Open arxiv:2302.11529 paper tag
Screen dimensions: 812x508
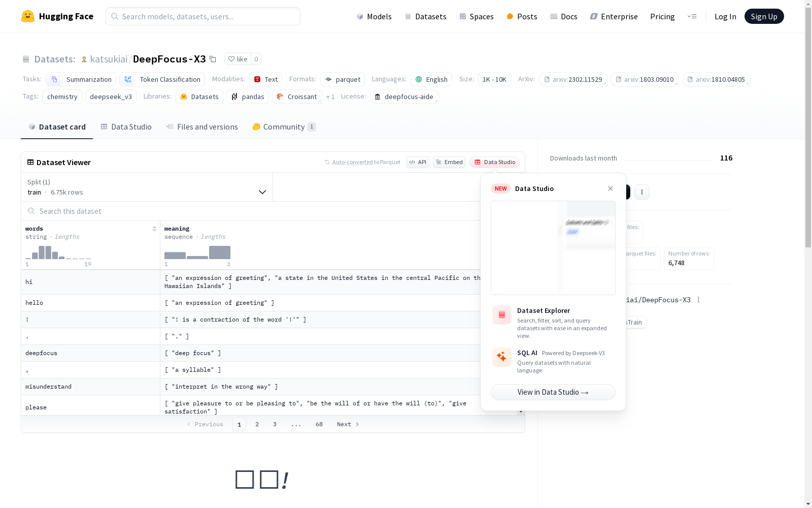pyautogui.click(x=573, y=79)
